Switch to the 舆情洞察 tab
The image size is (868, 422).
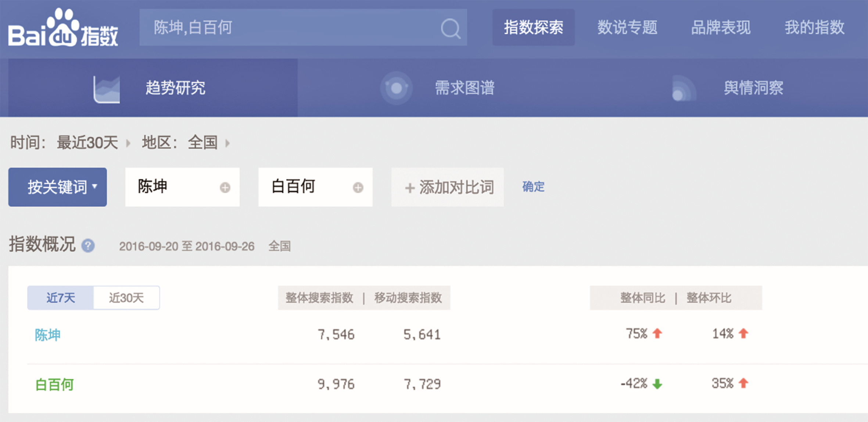click(728, 88)
